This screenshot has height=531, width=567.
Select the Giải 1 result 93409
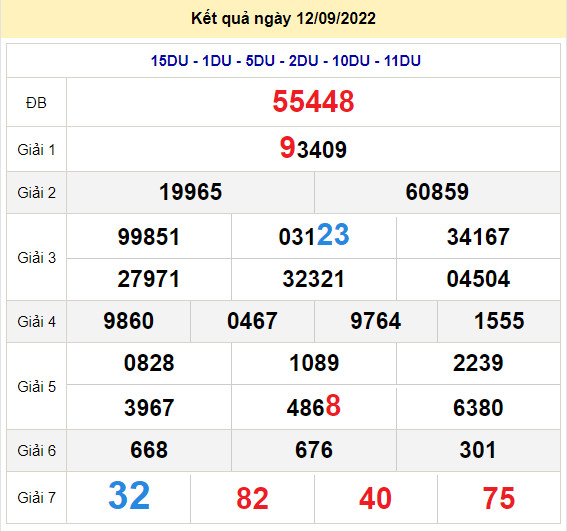[313, 148]
